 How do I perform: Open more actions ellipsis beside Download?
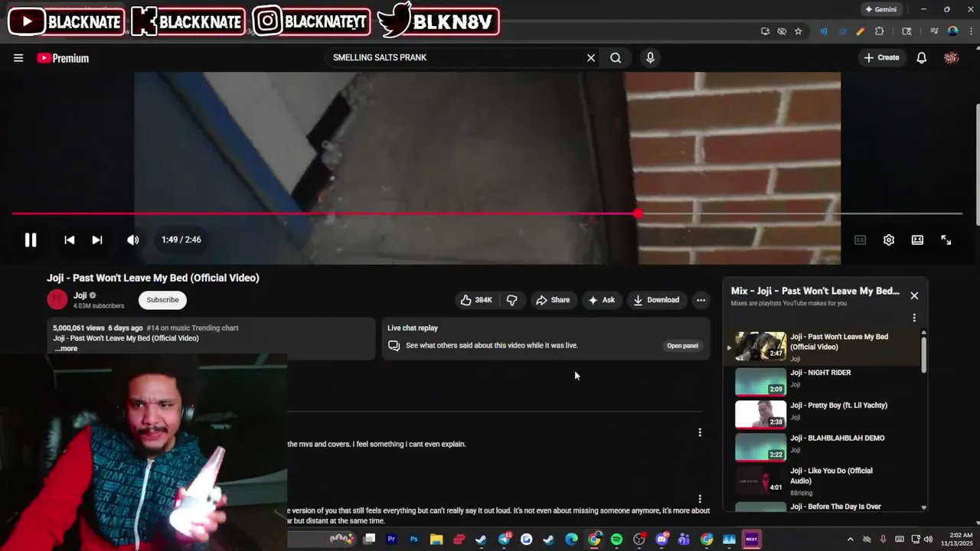(x=701, y=300)
